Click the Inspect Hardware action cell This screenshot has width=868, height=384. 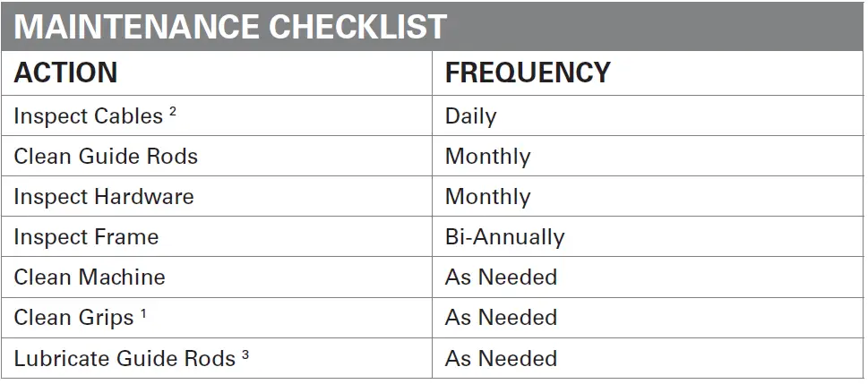coord(103,197)
